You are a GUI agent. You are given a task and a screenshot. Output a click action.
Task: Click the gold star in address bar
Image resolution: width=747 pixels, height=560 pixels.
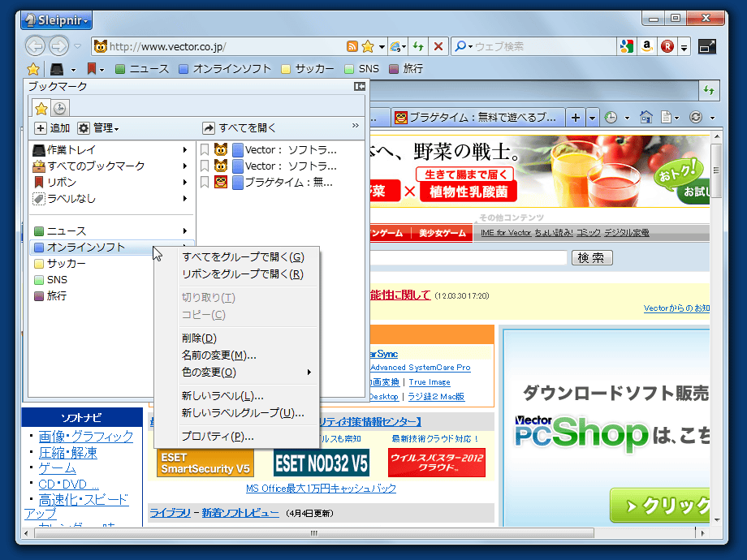click(367, 46)
